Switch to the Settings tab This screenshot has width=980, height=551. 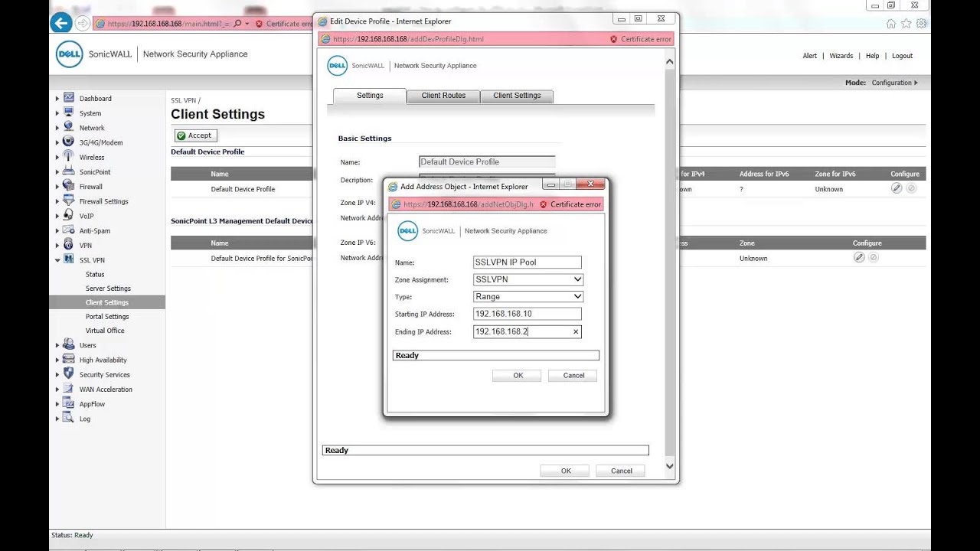pyautogui.click(x=370, y=96)
